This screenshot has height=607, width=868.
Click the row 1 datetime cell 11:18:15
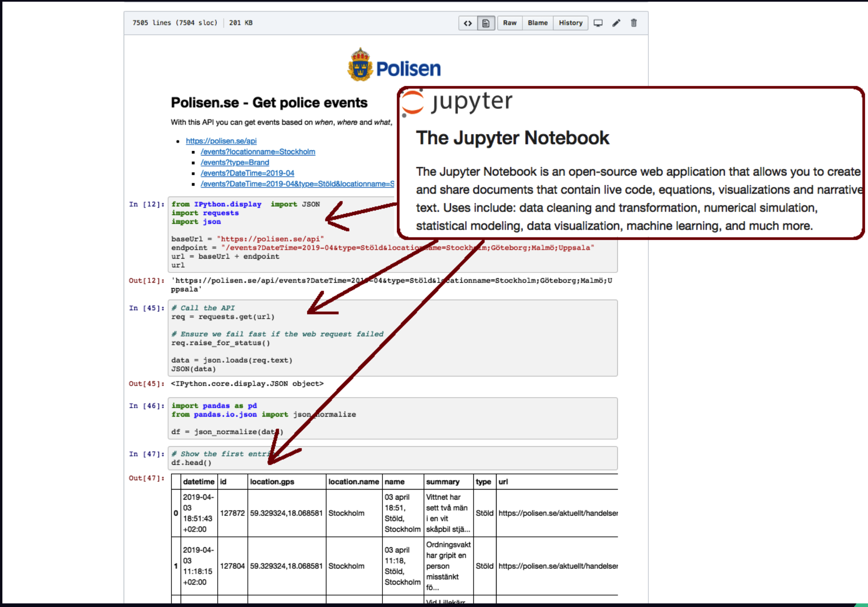[199, 566]
